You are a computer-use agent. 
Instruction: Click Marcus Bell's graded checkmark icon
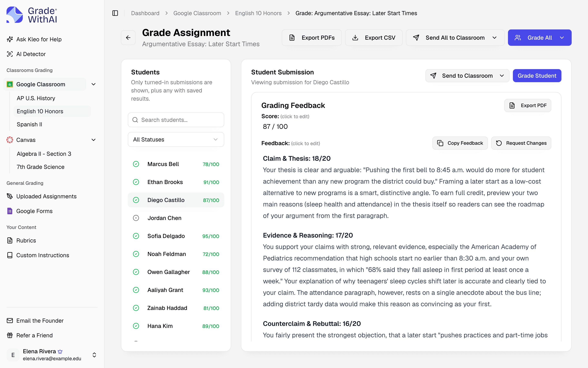pos(136,164)
